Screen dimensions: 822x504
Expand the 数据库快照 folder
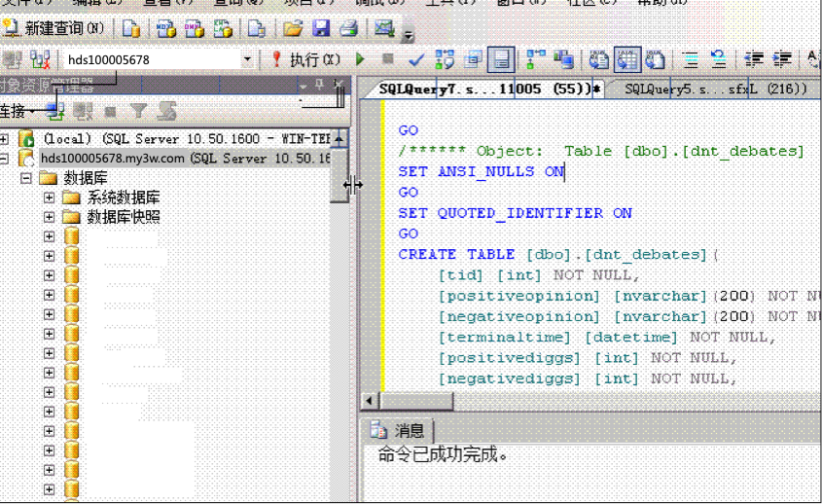49,217
